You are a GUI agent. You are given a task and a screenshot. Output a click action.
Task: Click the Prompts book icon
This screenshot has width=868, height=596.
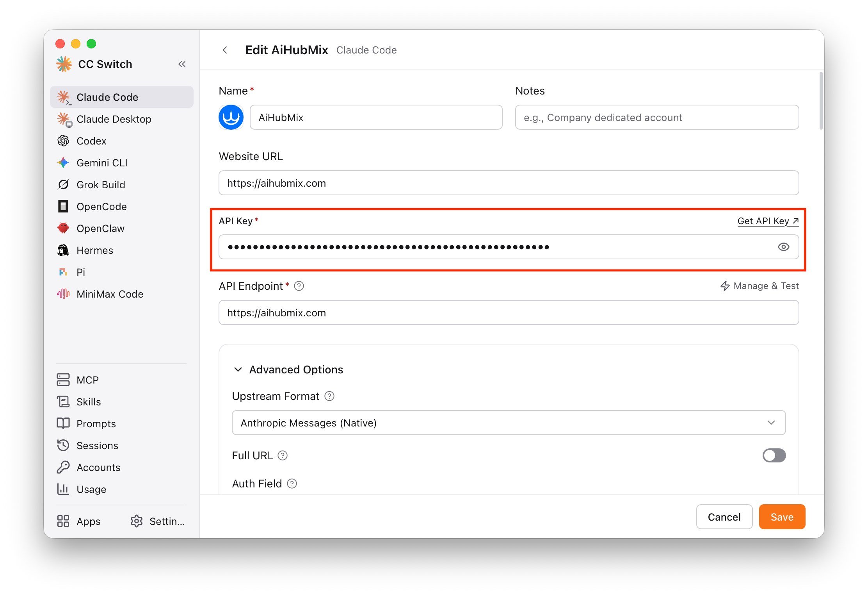click(x=63, y=423)
